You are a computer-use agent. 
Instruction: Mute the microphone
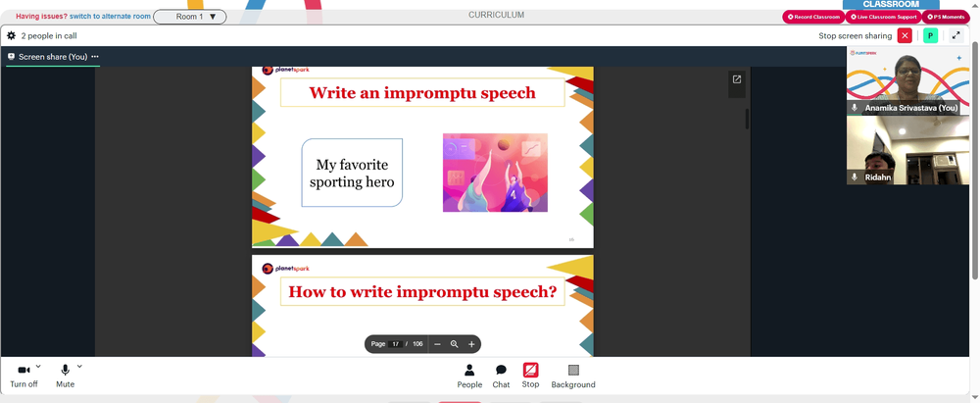pyautogui.click(x=65, y=377)
